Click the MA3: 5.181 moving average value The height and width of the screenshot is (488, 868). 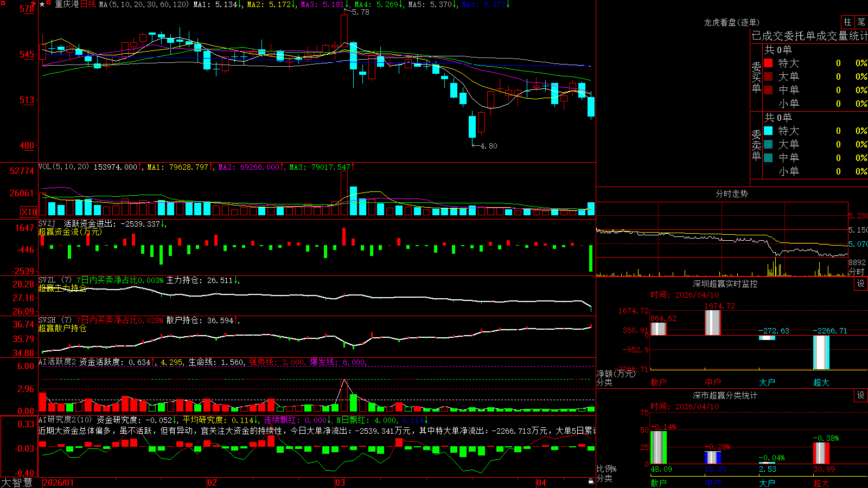(324, 4)
